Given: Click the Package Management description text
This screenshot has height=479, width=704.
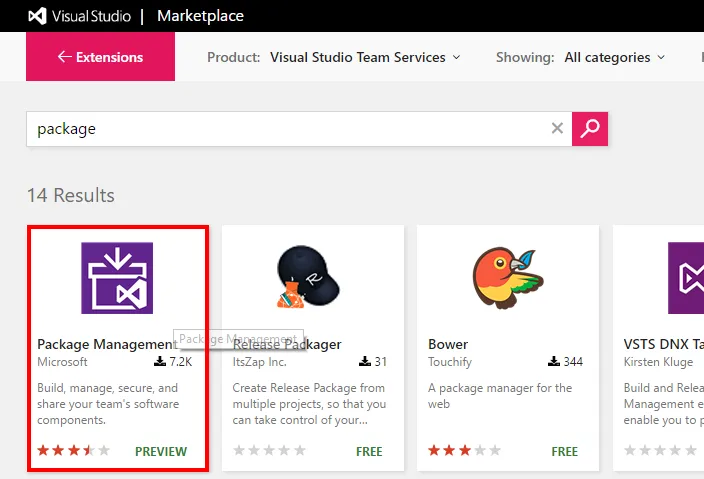Looking at the screenshot, I should point(108,404).
